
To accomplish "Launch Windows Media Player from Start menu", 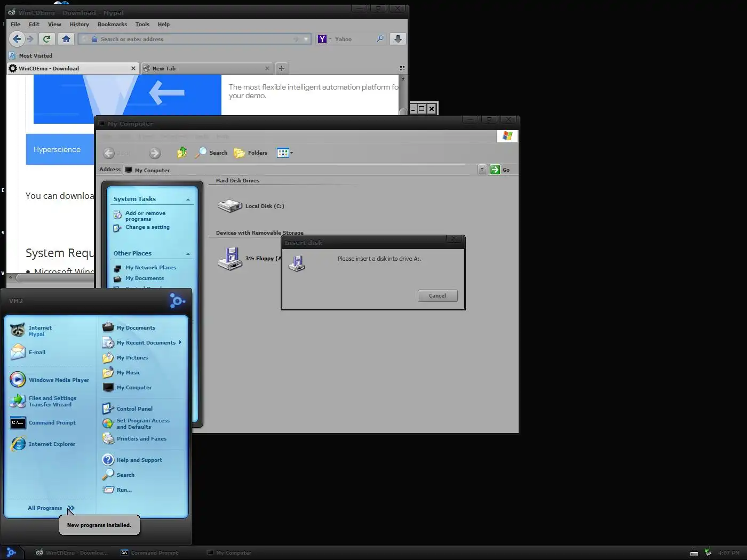I will (49, 380).
